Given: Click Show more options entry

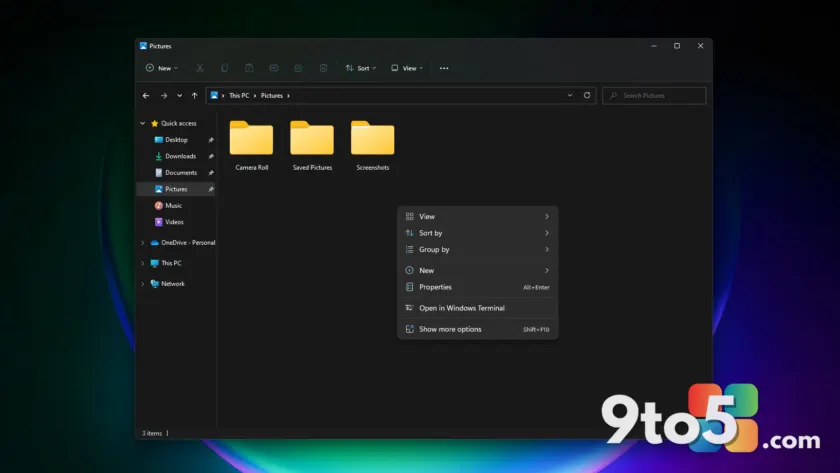Looking at the screenshot, I should click(x=477, y=329).
